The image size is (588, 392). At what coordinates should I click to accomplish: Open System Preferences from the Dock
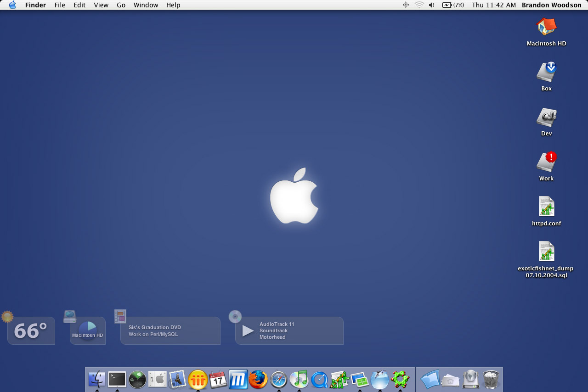[x=158, y=379]
